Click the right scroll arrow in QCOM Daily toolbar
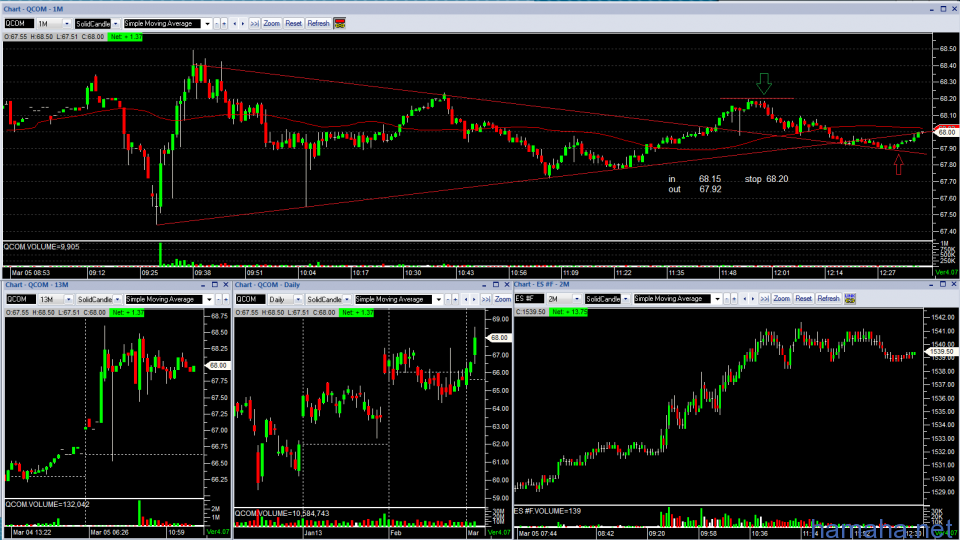 pos(474,299)
